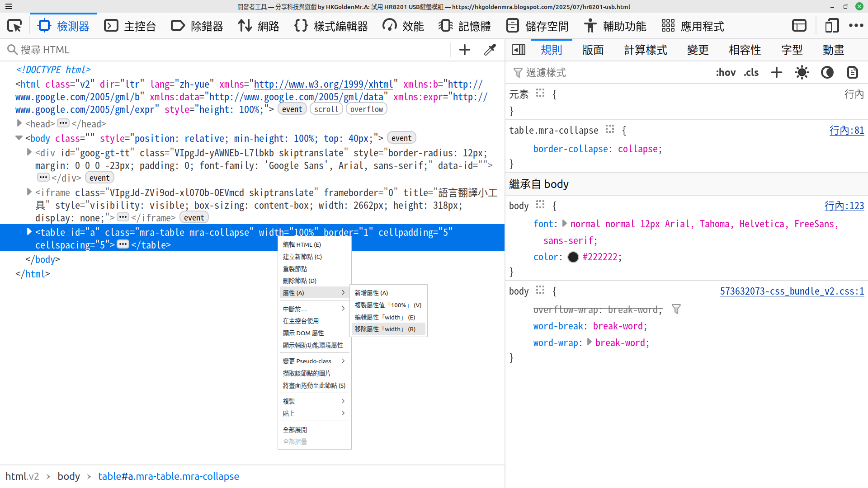Viewport: 868px width, 488px height.
Task: Click the scroll badge on html element
Action: pyautogui.click(x=326, y=109)
